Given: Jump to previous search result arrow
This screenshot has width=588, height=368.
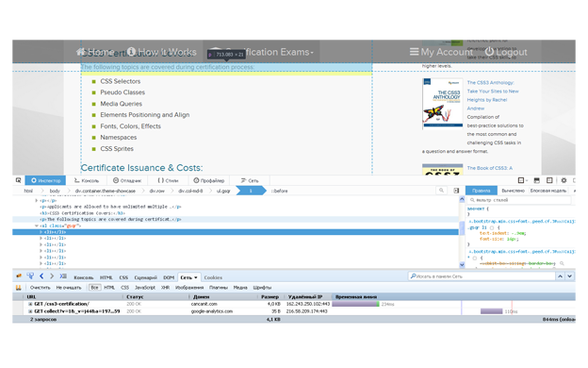Looking at the screenshot, I should pyautogui.click(x=560, y=276).
